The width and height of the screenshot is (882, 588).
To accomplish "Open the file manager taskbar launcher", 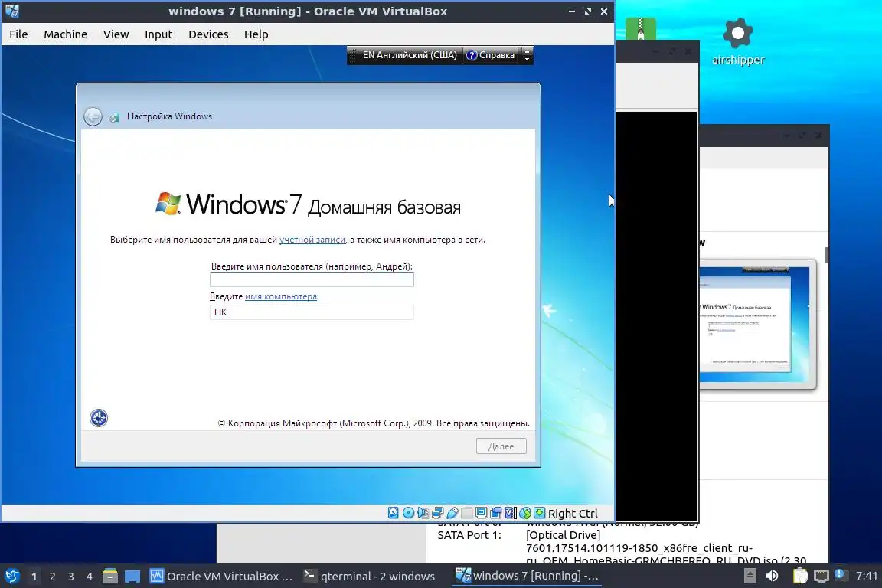I will [110, 576].
